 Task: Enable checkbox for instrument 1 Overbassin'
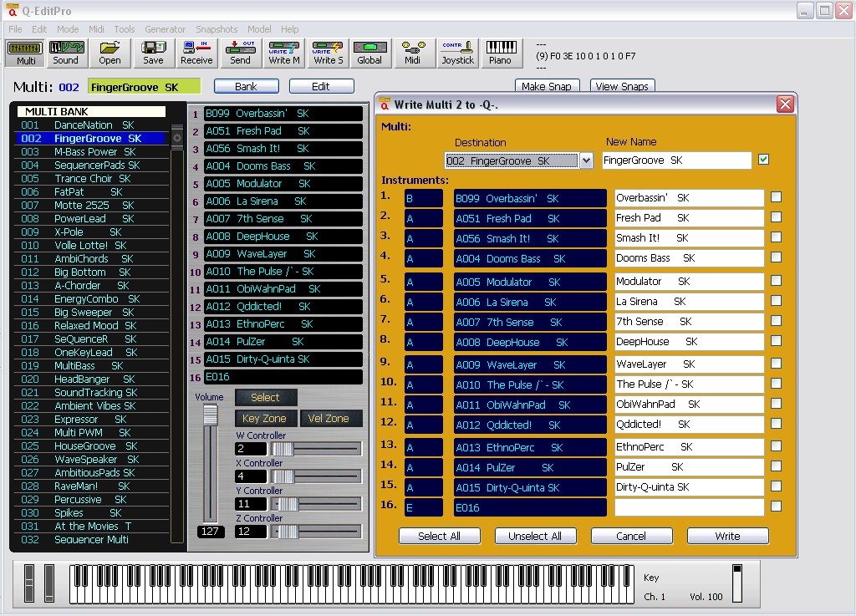(x=776, y=197)
